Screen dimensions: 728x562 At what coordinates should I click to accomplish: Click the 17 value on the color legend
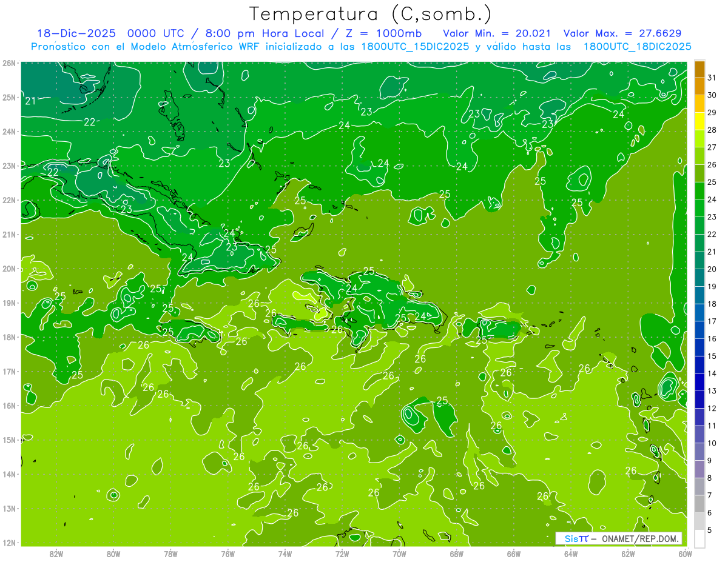coord(712,321)
